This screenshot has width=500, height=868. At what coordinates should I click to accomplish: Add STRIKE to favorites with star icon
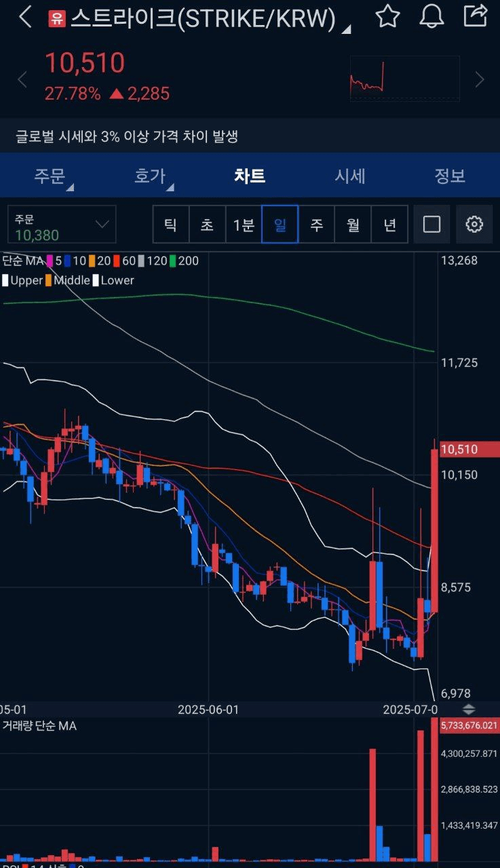(387, 16)
